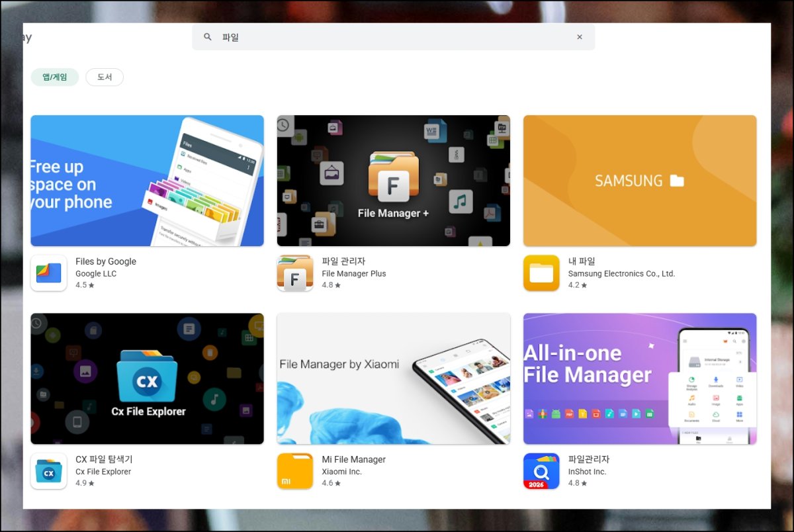Click the 내 파일 app title
Screen dimensions: 794x532
(582, 261)
